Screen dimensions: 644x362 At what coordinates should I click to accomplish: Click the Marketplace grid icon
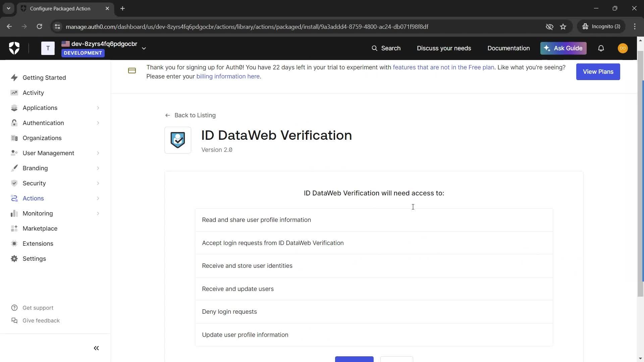point(14,229)
